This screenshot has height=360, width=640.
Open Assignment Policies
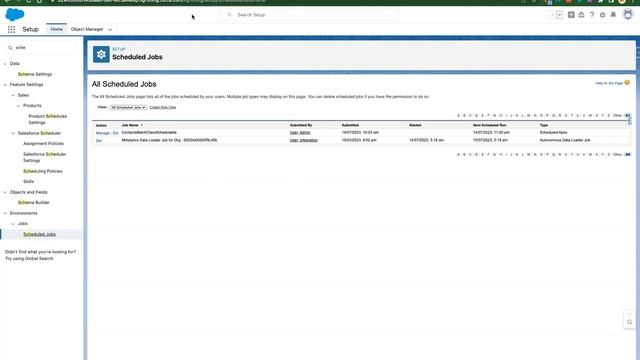43,144
